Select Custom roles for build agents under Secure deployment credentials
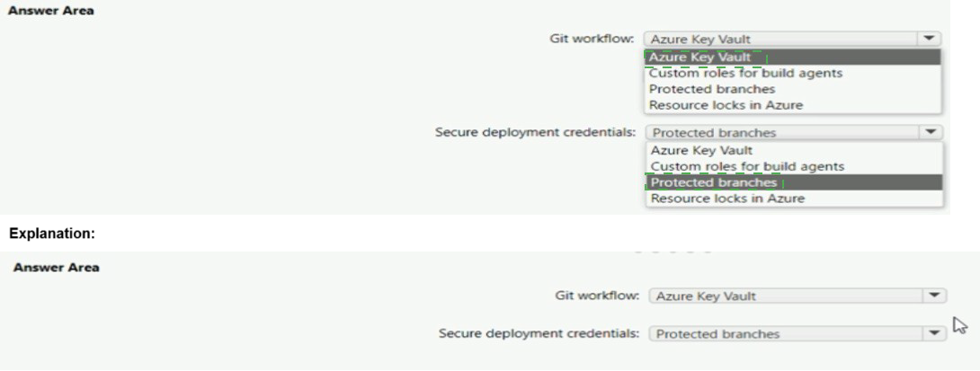The image size is (980, 371). 746,166
